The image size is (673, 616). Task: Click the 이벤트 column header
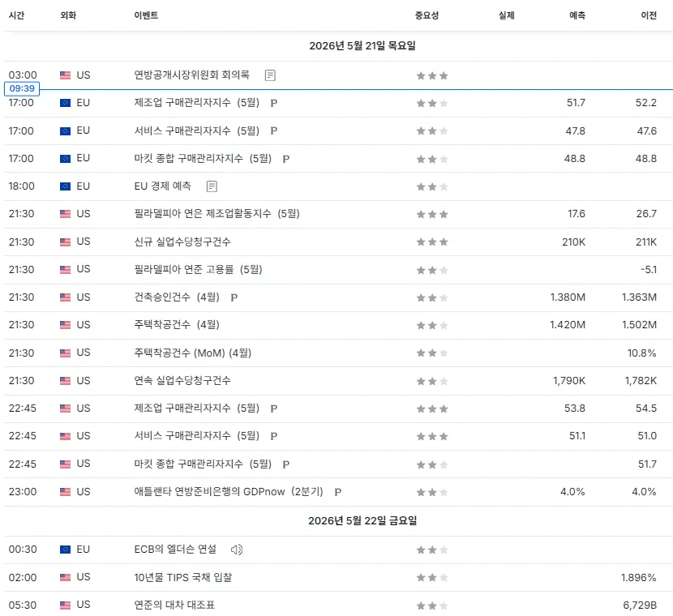click(x=147, y=15)
